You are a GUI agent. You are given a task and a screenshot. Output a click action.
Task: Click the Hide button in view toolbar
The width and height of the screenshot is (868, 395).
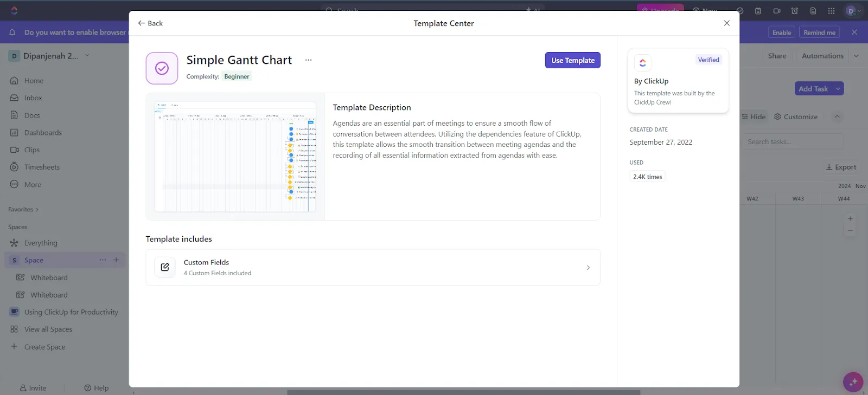(754, 117)
